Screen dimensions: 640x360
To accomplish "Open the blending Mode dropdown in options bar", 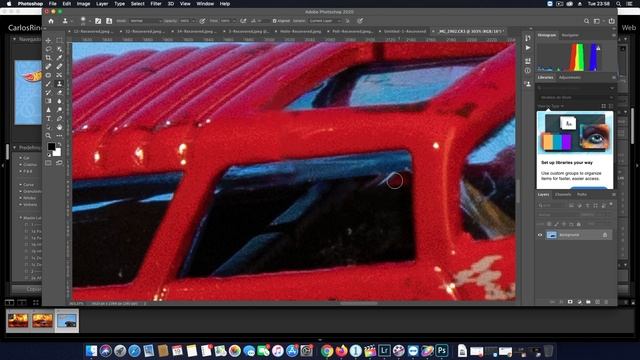I will pos(145,21).
